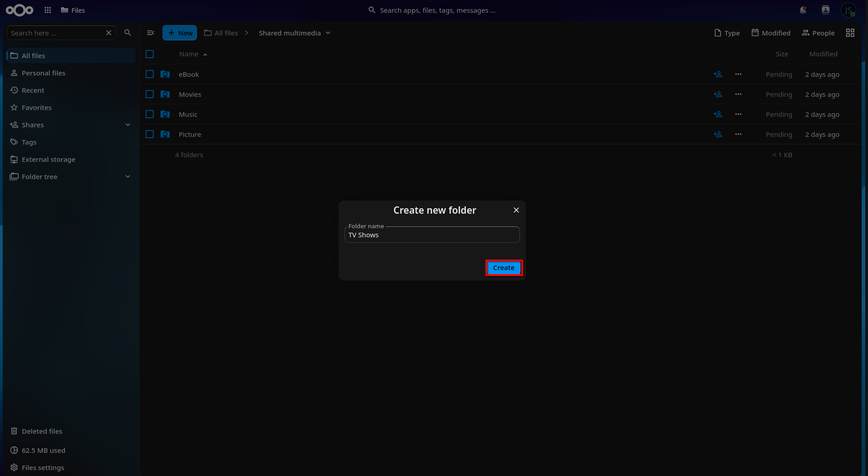This screenshot has width=868, height=476.
Task: Click the Create button in dialog
Action: (x=504, y=268)
